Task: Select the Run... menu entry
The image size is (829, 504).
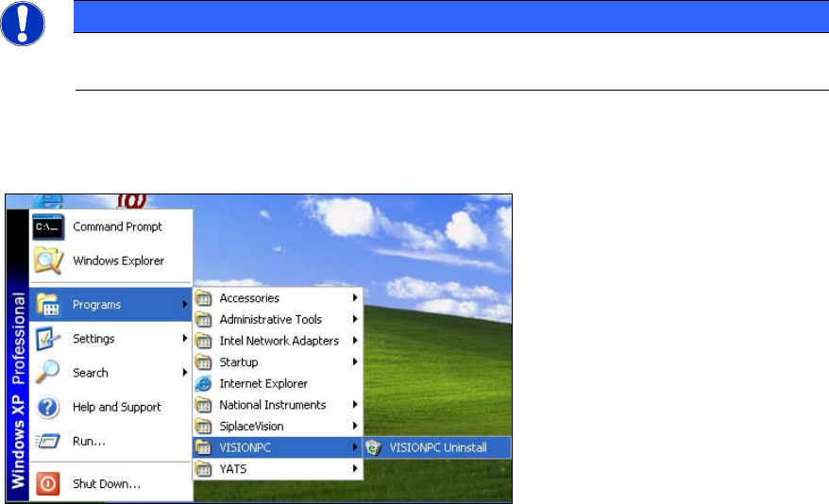Action: coord(110,441)
